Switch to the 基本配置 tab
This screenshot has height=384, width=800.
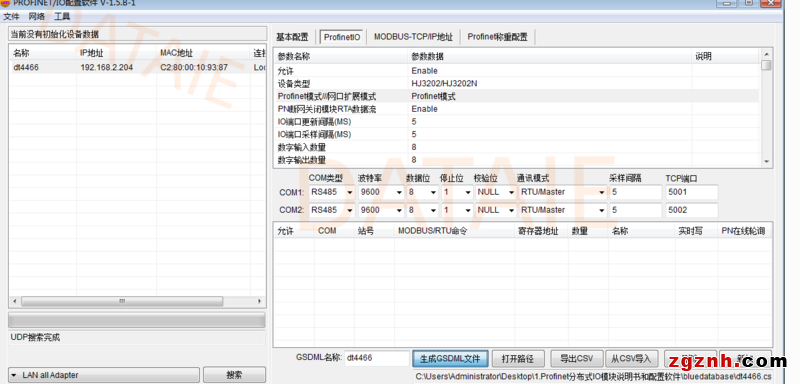tap(292, 37)
